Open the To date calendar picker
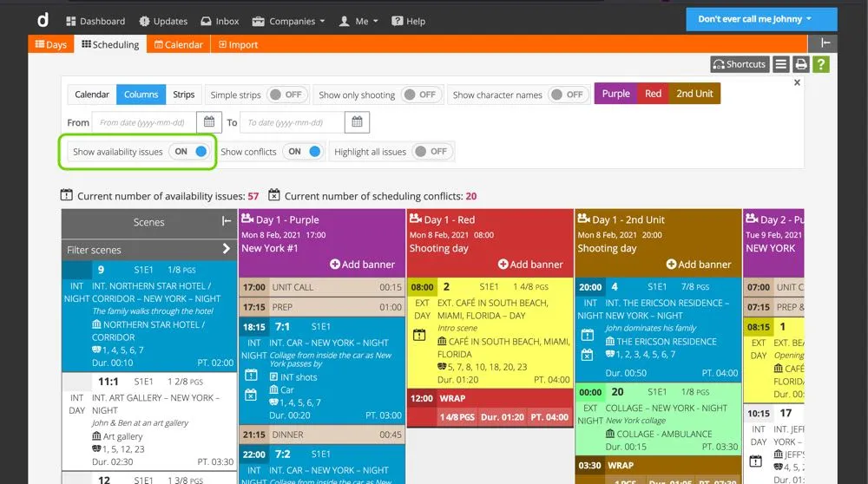This screenshot has height=484, width=868. pos(357,122)
